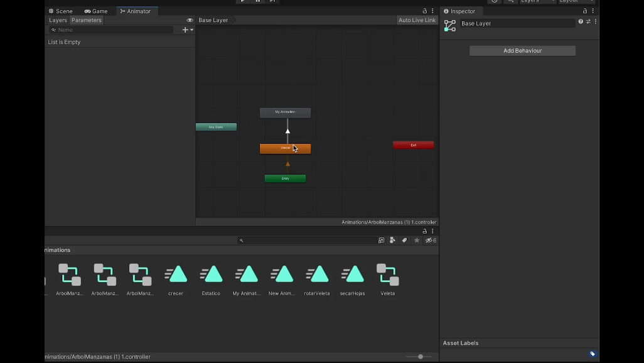
Task: Open the Animator window options menu
Action: pyautogui.click(x=432, y=11)
